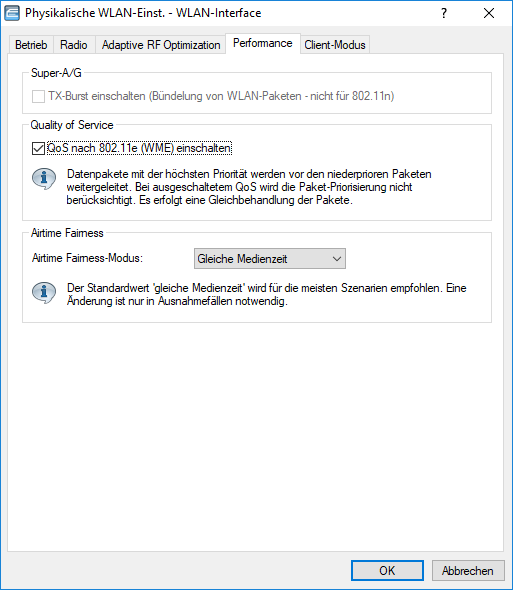The image size is (513, 590).
Task: Disable QoS nach 802.11e (WME) checkbox
Action: [38, 148]
